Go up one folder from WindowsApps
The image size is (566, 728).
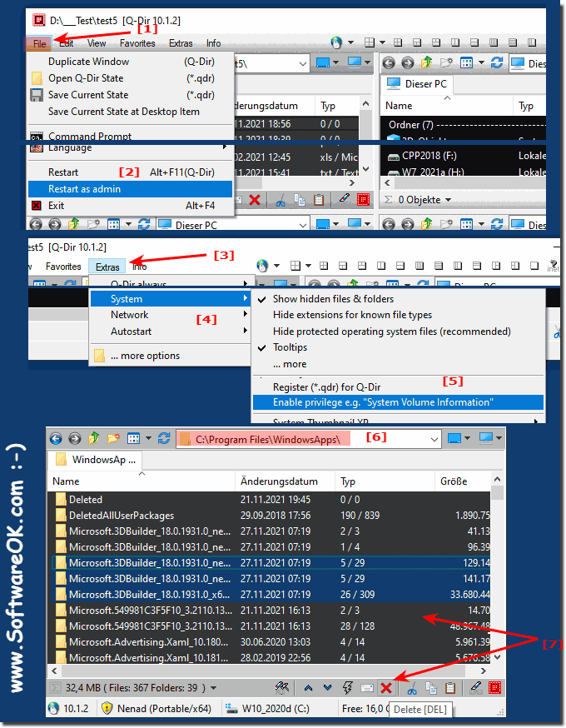pos(94,438)
